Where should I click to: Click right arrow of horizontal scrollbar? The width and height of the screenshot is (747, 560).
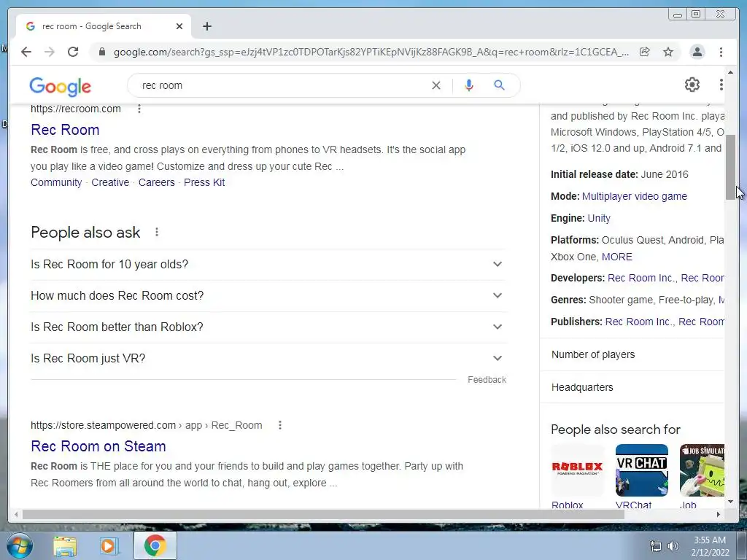coord(719,514)
